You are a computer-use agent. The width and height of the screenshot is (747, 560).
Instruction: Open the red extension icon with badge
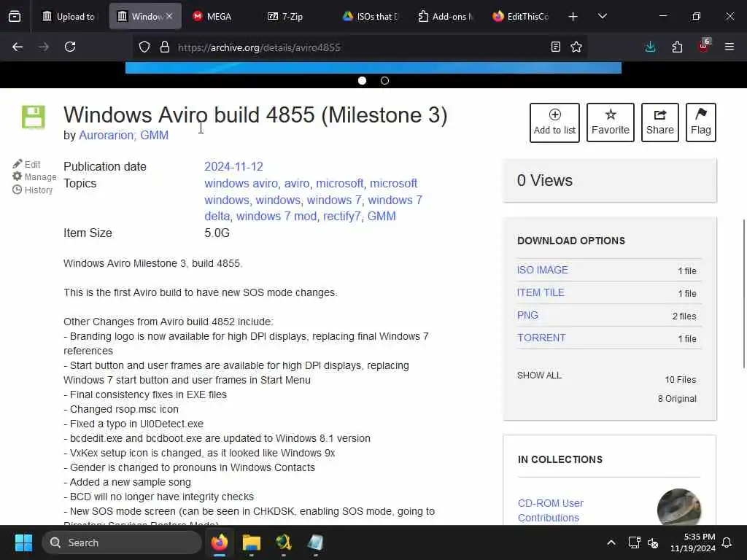(704, 46)
